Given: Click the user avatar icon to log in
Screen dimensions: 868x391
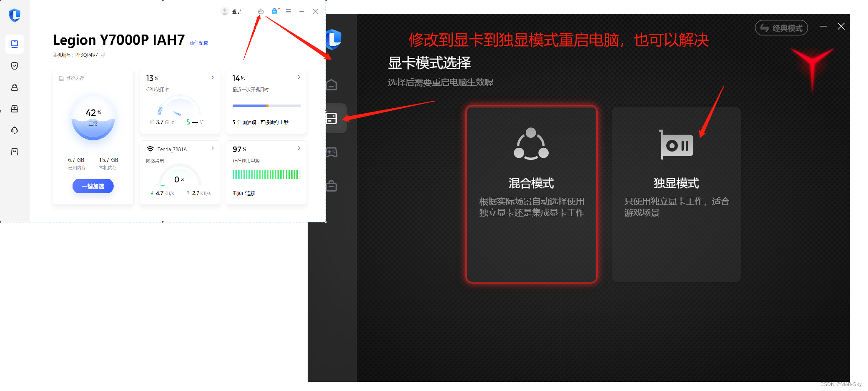Looking at the screenshot, I should point(224,11).
